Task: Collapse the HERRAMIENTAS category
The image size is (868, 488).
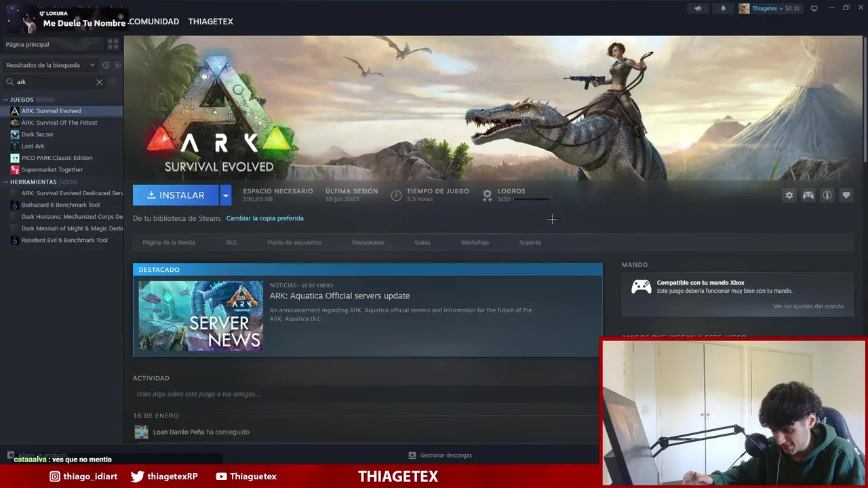Action: [x=6, y=182]
